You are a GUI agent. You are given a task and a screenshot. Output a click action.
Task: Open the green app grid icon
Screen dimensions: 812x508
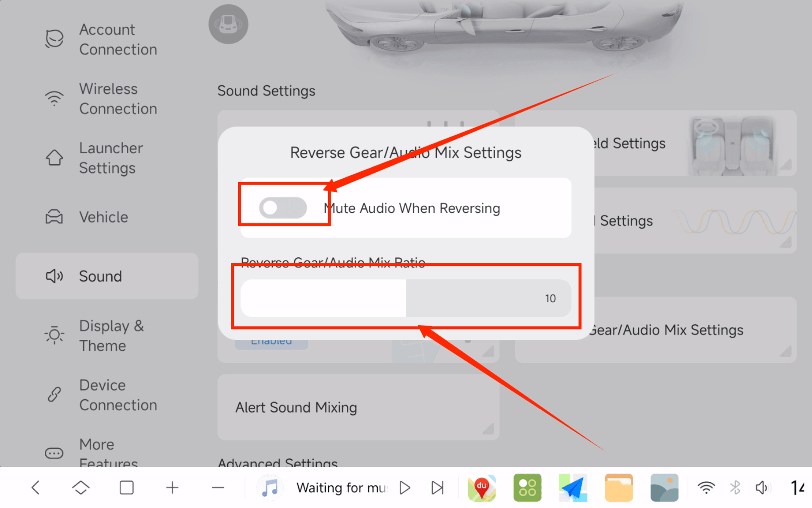(527, 488)
